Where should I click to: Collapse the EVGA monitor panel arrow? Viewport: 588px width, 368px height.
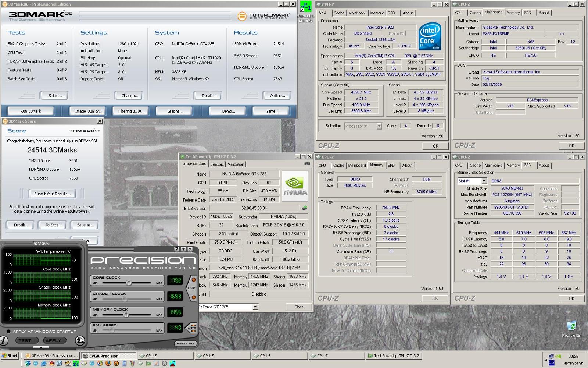pos(41,347)
